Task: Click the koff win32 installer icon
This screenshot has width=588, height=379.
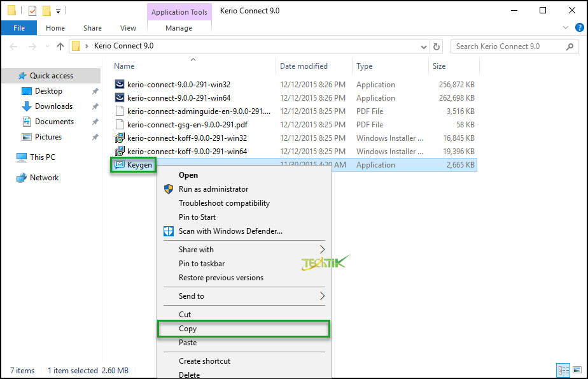Action: pyautogui.click(x=119, y=138)
